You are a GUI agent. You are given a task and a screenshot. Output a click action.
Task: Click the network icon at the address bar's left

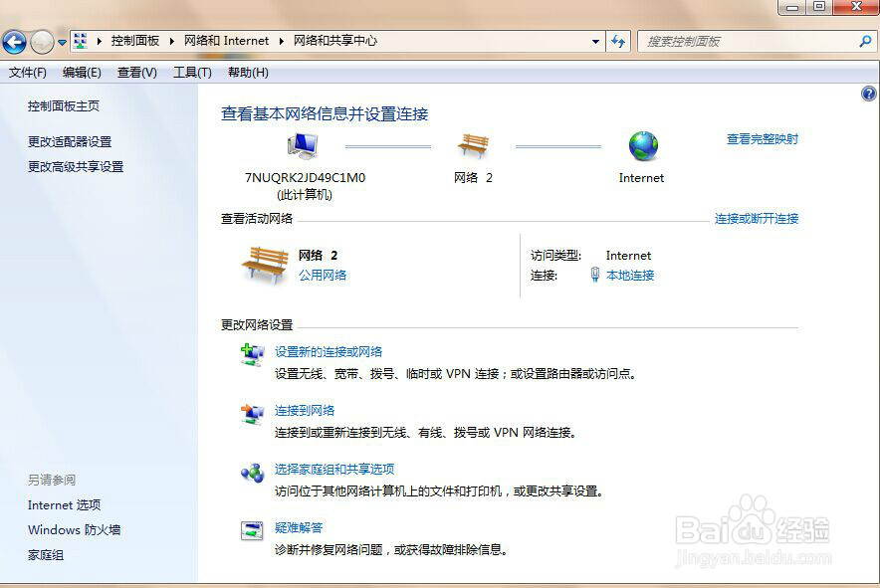79,41
